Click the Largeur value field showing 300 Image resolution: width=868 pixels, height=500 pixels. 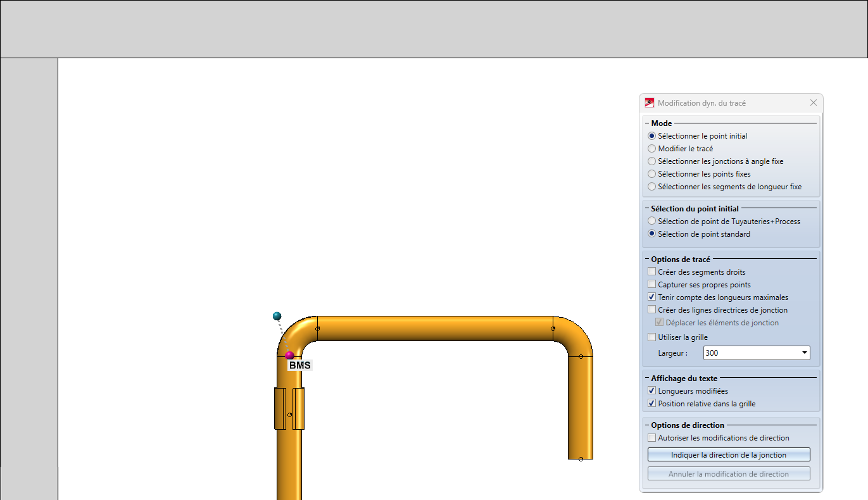click(x=750, y=353)
